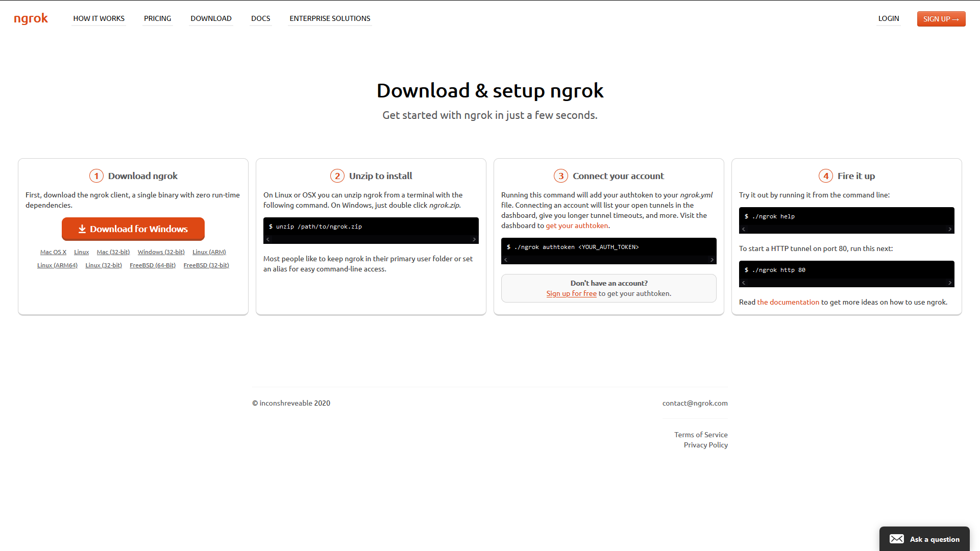Click Sign up for free link
The image size is (980, 551).
tap(571, 293)
